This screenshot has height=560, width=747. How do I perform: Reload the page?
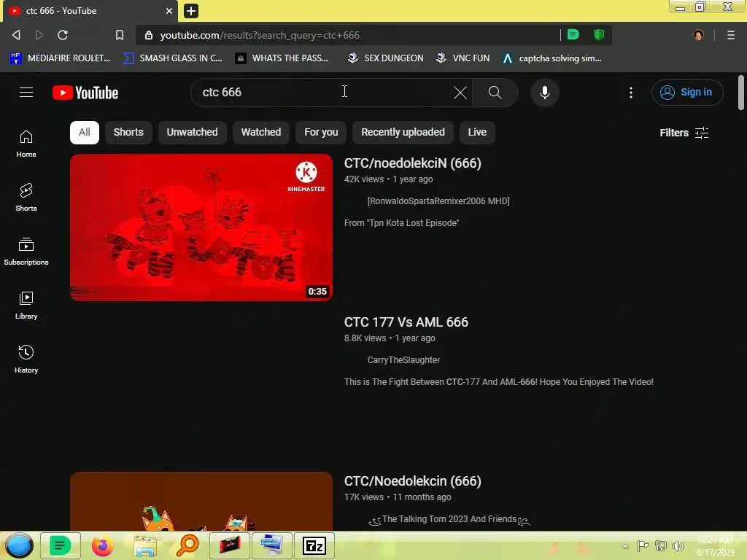click(63, 35)
